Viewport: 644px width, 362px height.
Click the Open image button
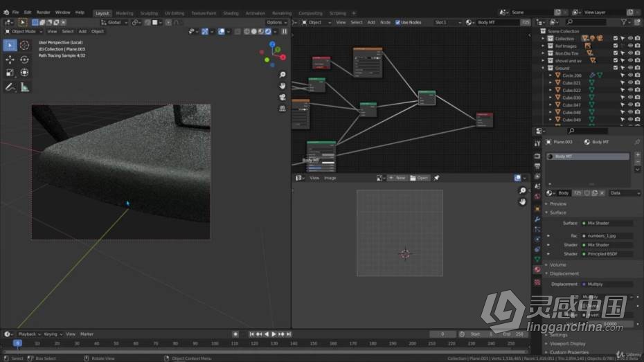coord(420,178)
